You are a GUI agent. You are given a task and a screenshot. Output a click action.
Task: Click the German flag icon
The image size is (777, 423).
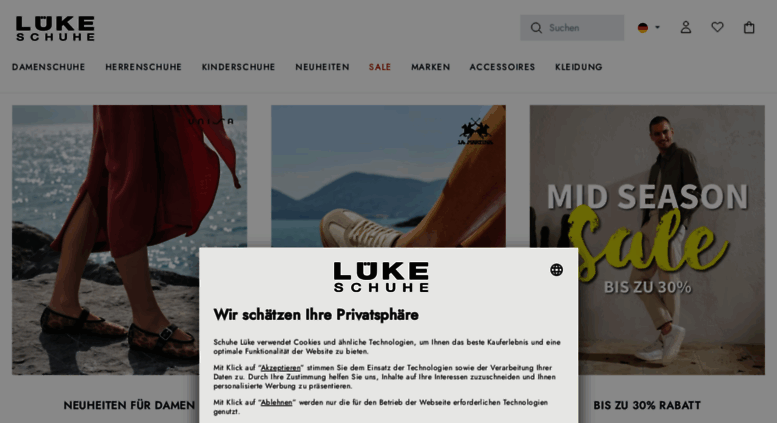click(x=643, y=28)
